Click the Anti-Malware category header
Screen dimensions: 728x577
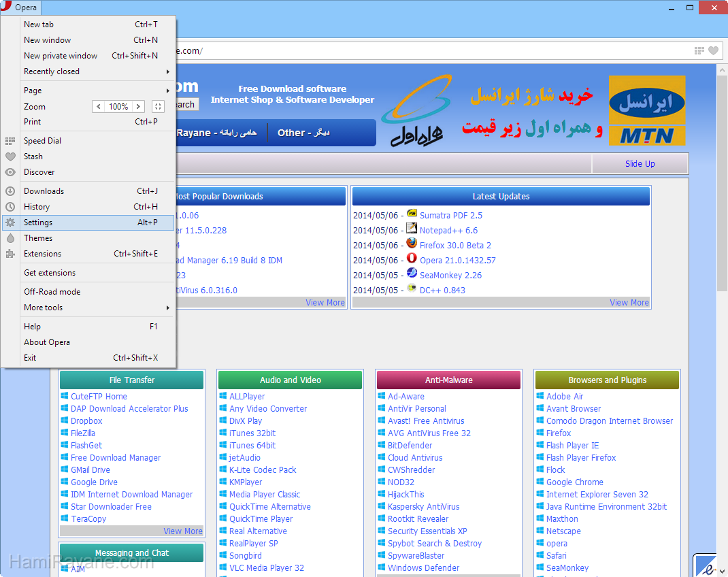(448, 380)
